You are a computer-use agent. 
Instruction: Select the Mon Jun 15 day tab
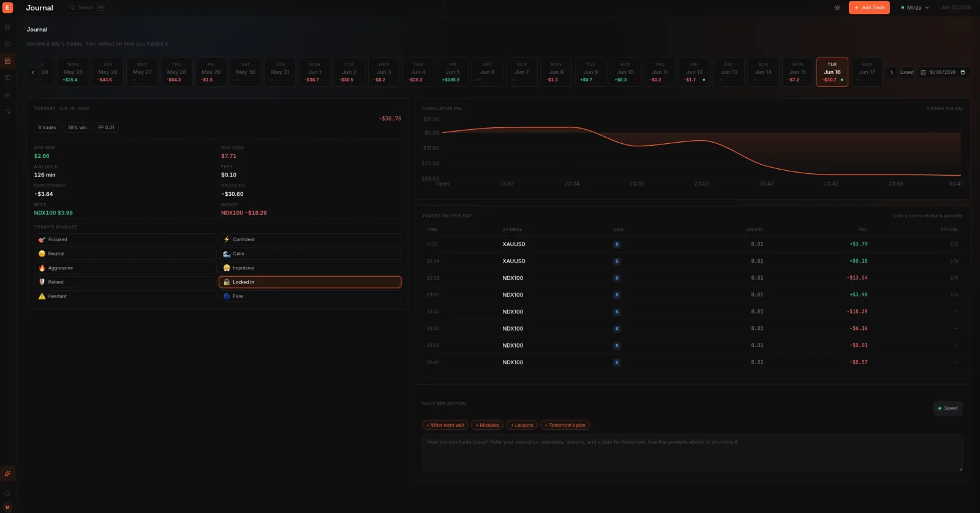(x=797, y=72)
